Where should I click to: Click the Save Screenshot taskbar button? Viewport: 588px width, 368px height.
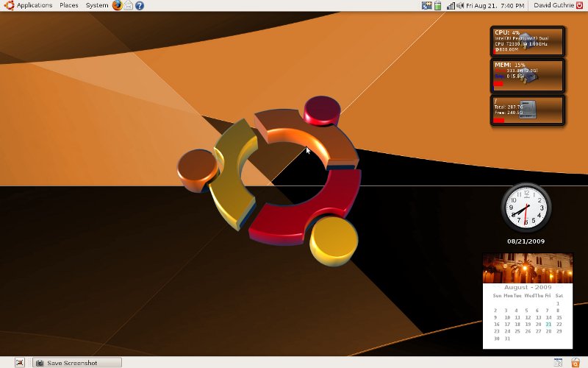tap(76, 362)
